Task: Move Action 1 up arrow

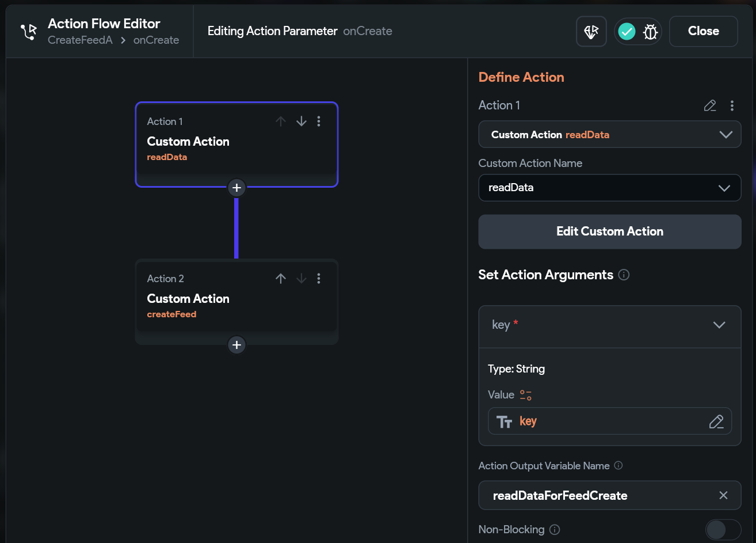Action: (x=281, y=121)
